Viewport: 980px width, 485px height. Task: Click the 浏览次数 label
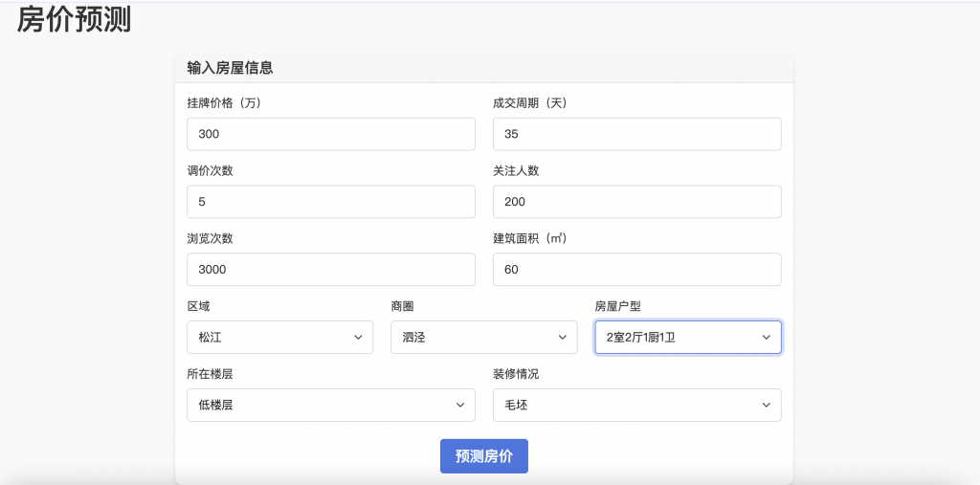pyautogui.click(x=210, y=238)
